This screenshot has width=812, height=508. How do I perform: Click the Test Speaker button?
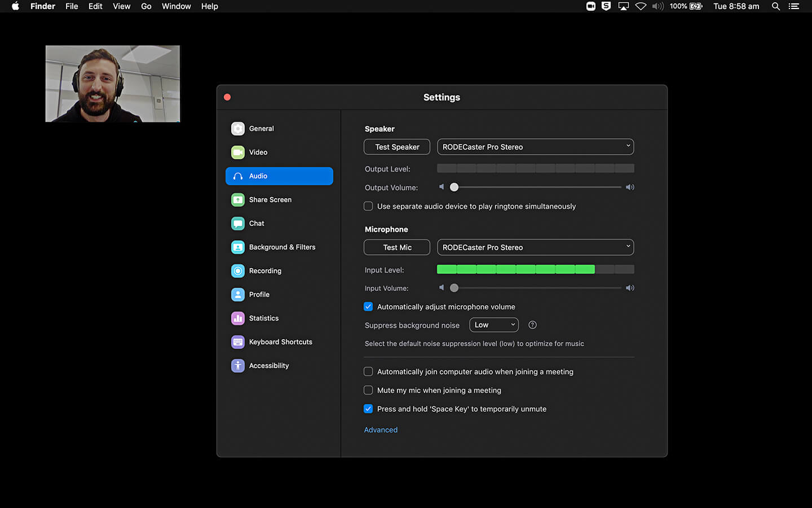pyautogui.click(x=397, y=147)
